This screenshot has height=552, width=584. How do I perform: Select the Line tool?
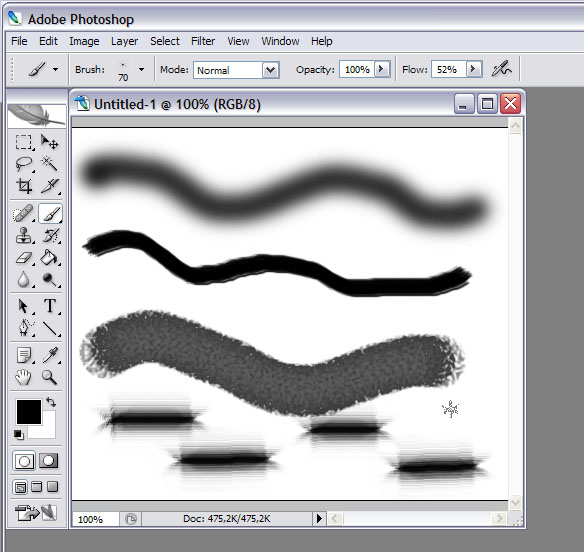coord(50,328)
